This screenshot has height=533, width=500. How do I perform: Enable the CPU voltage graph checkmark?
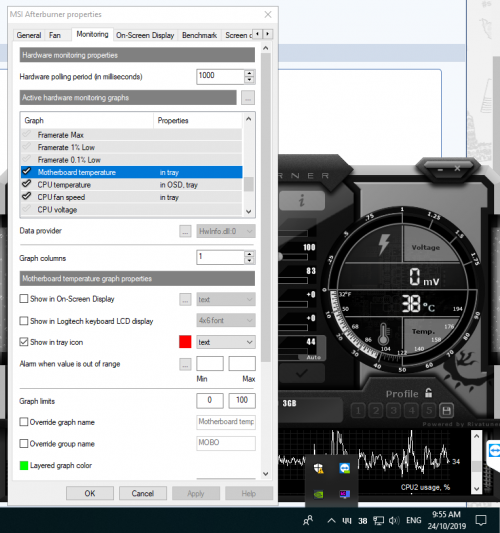coord(27,209)
